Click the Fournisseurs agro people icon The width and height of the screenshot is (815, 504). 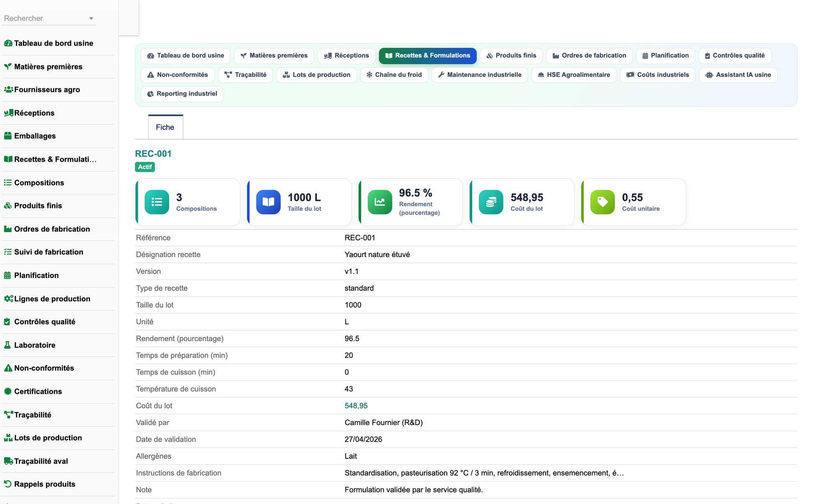coord(8,90)
